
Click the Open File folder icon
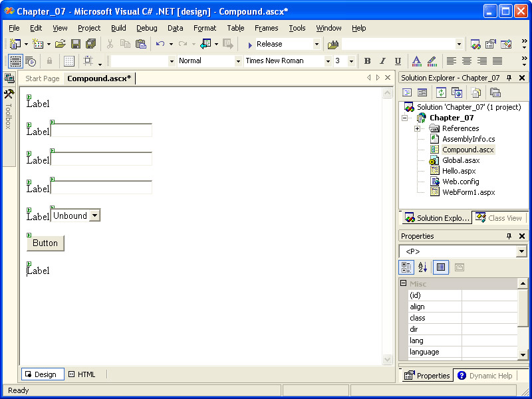pos(60,44)
